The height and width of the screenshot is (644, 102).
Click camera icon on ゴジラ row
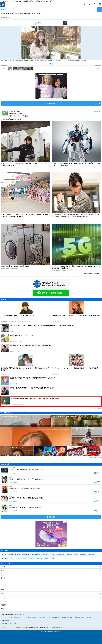click(95, 473)
